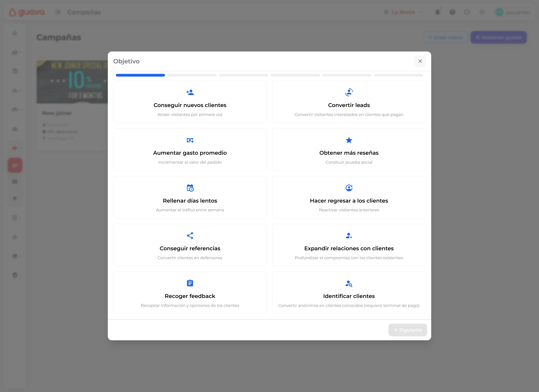Select Expandir relaciones con clientes option
Screen dimensions: 539x392
(349, 245)
